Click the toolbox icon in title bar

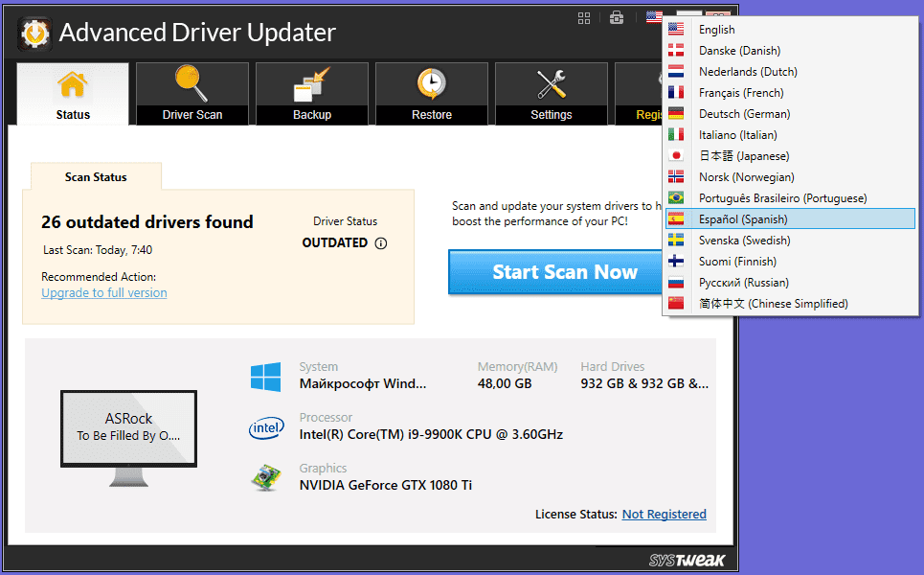tap(617, 17)
